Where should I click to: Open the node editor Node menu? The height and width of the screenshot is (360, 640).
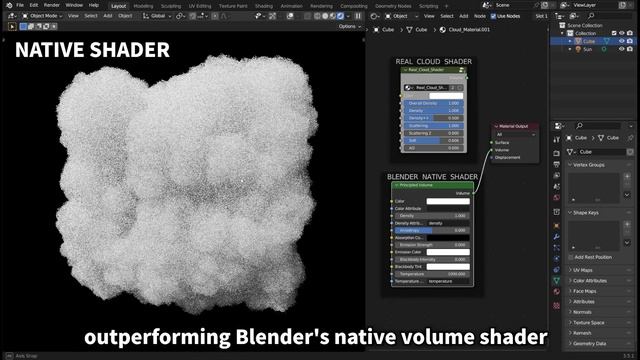coord(480,16)
